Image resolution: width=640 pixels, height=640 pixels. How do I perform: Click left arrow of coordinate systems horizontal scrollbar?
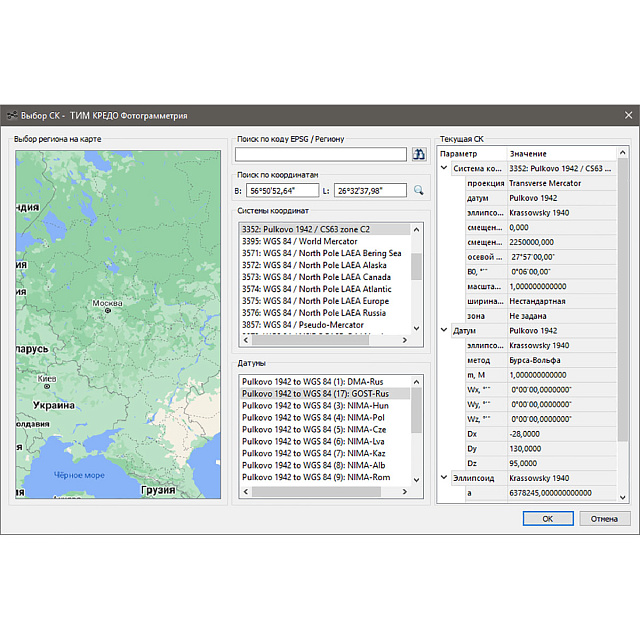click(x=246, y=340)
